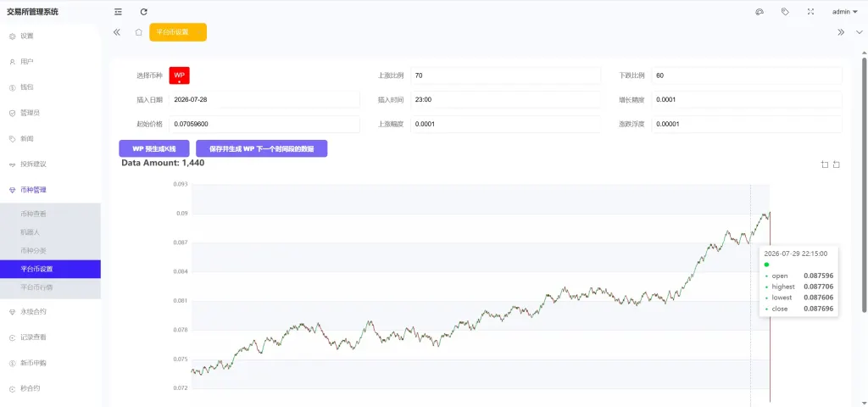Click the chart area zoom icon

(x=825, y=164)
